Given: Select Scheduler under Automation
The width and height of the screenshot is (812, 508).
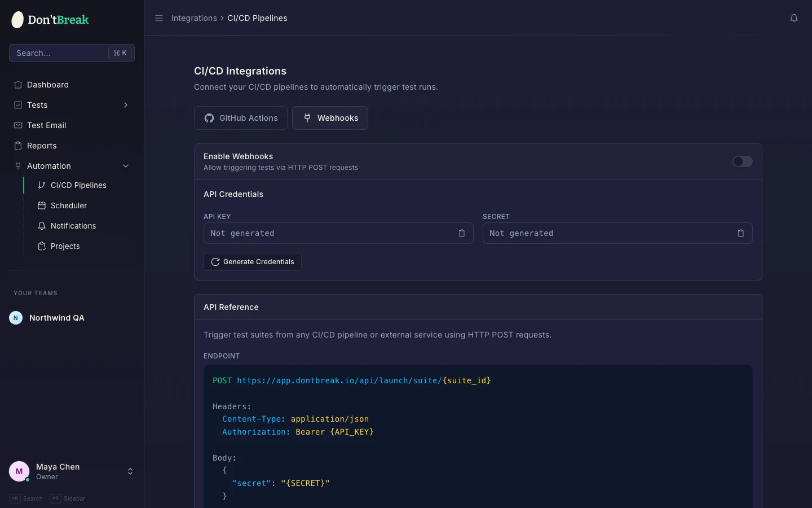Looking at the screenshot, I should (x=83, y=205).
